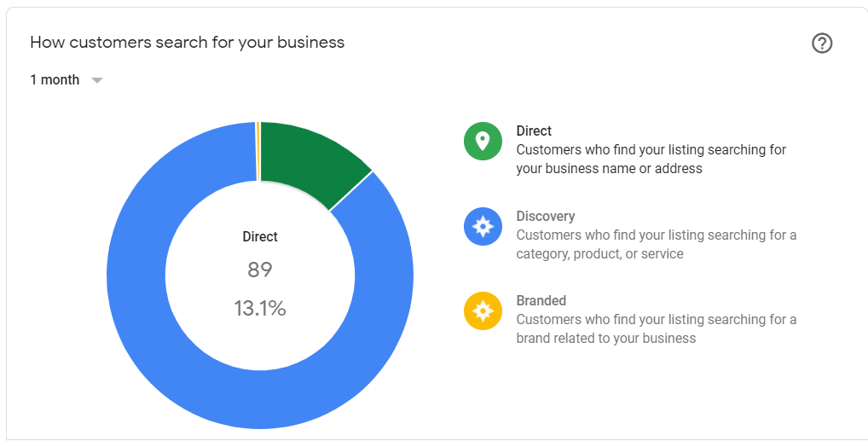The width and height of the screenshot is (868, 441).
Task: Click the "13.1%" percentage in the donut
Action: click(259, 309)
